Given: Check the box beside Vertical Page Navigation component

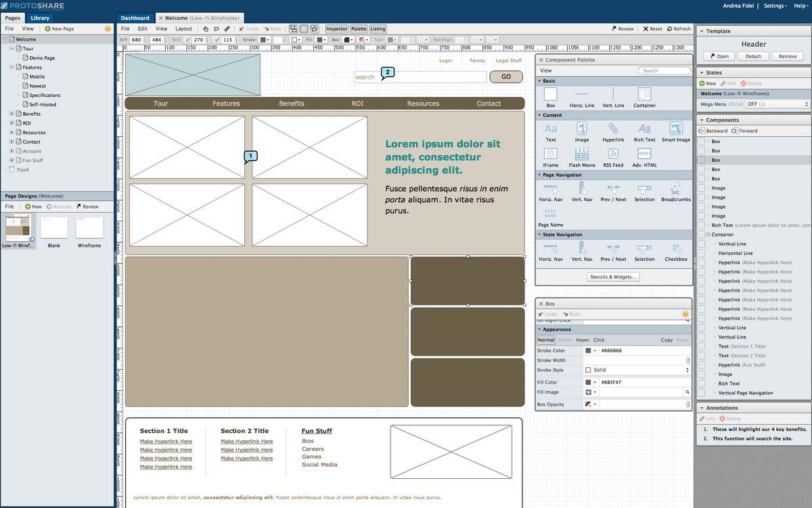Looking at the screenshot, I should pos(702,393).
